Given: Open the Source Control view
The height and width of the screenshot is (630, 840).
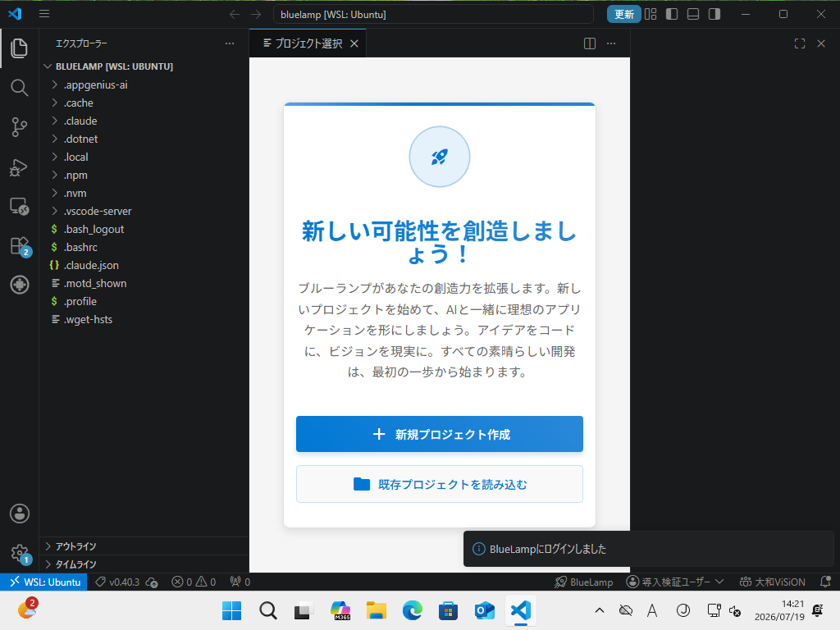Looking at the screenshot, I should (x=20, y=127).
